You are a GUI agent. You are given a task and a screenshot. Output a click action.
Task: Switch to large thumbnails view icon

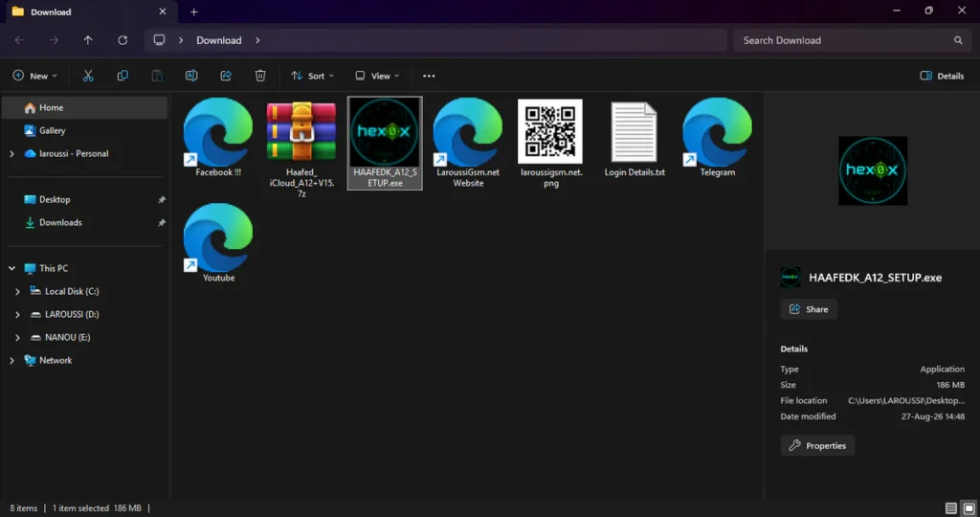click(x=969, y=508)
